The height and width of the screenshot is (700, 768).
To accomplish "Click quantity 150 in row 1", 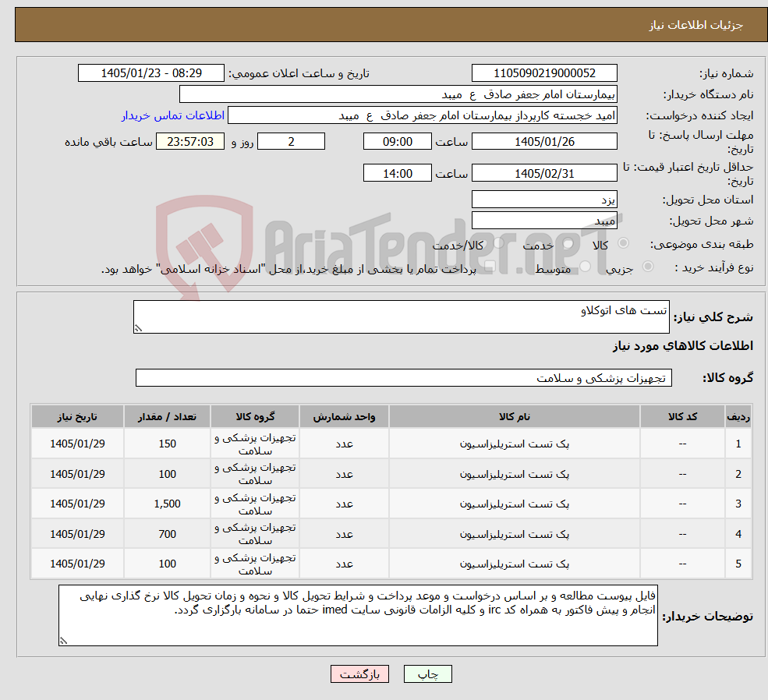I will click(167, 444).
